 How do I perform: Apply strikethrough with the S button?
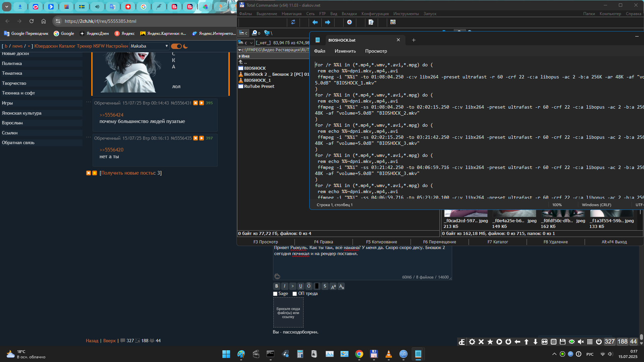[325, 286]
